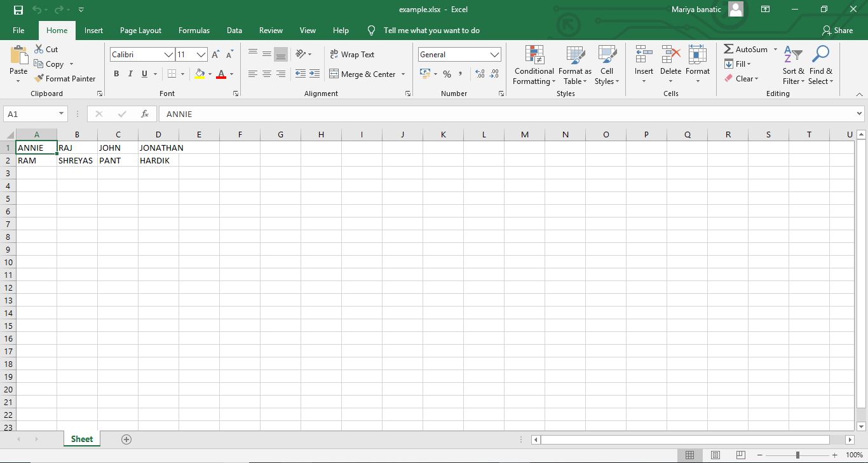Open Find & Select magnifier
Viewport: 868px width, 463px height.
pyautogui.click(x=820, y=65)
